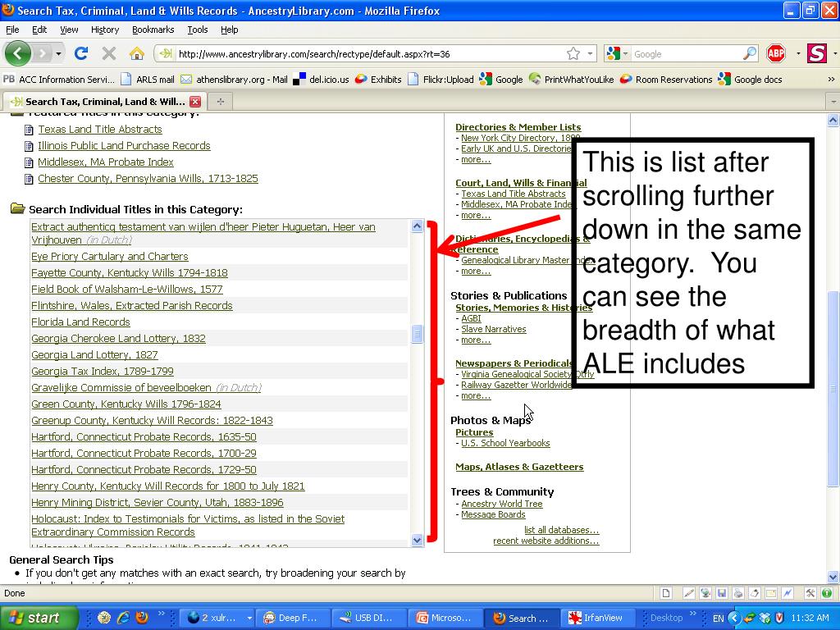840x630 pixels.
Task: Open Maps, Atlases & Gazetteers link
Action: point(519,467)
